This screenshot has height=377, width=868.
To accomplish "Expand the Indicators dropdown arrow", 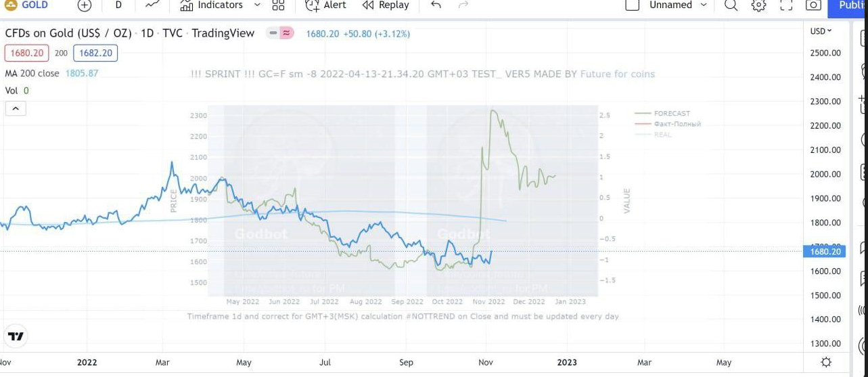I will click(257, 5).
